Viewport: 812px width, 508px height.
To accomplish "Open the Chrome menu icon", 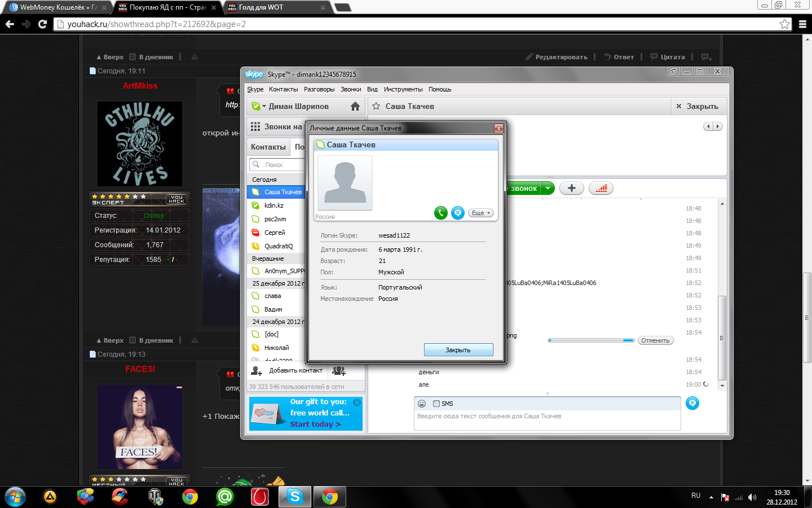I will click(x=802, y=24).
